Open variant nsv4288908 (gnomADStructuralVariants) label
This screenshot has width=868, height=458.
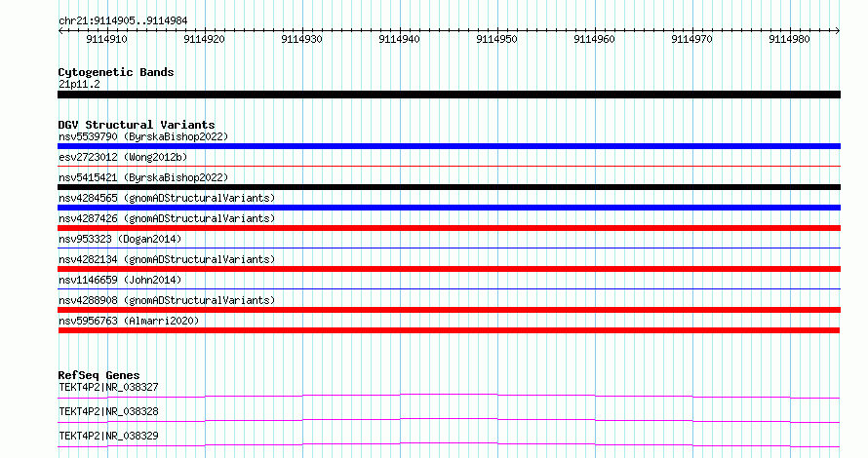167,300
